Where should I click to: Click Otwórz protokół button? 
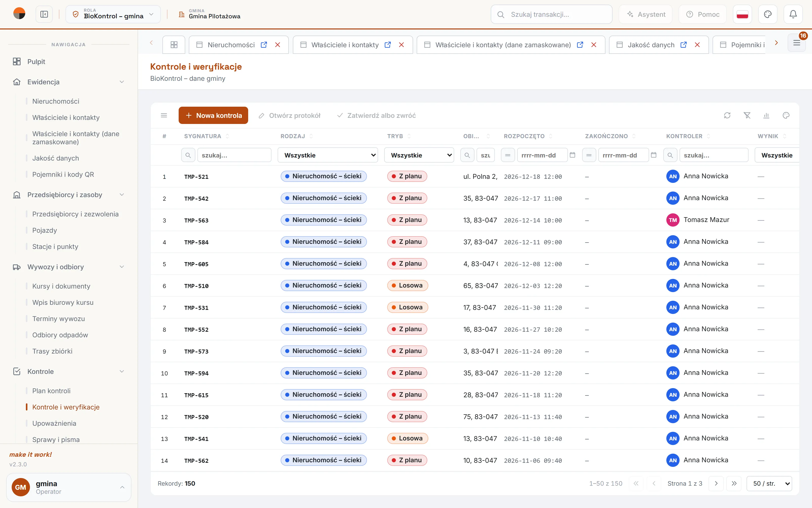289,116
